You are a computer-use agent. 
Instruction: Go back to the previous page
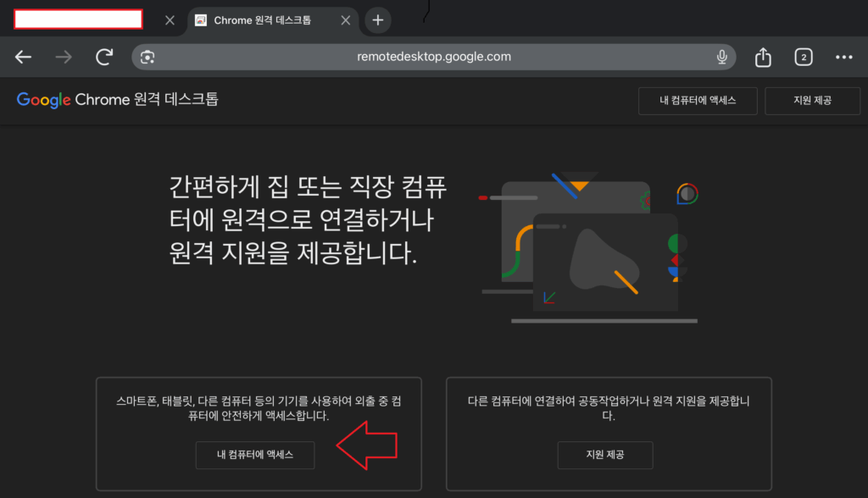click(23, 57)
